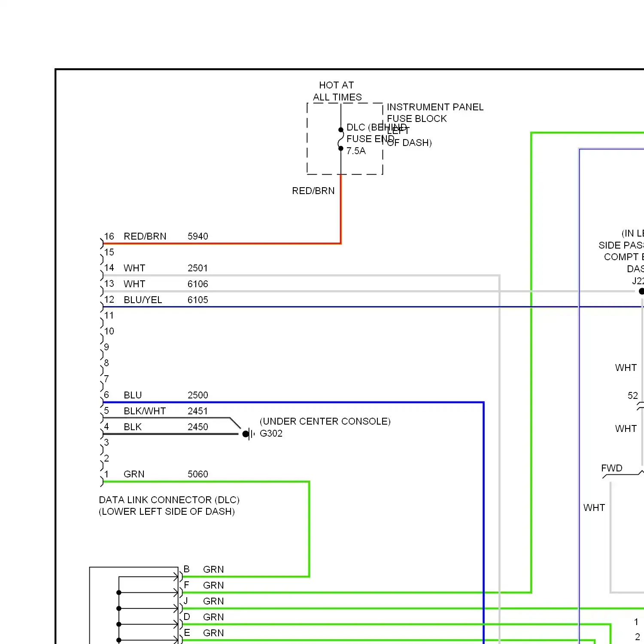
Task: Select the WHT label just below 52
Action: (626, 429)
